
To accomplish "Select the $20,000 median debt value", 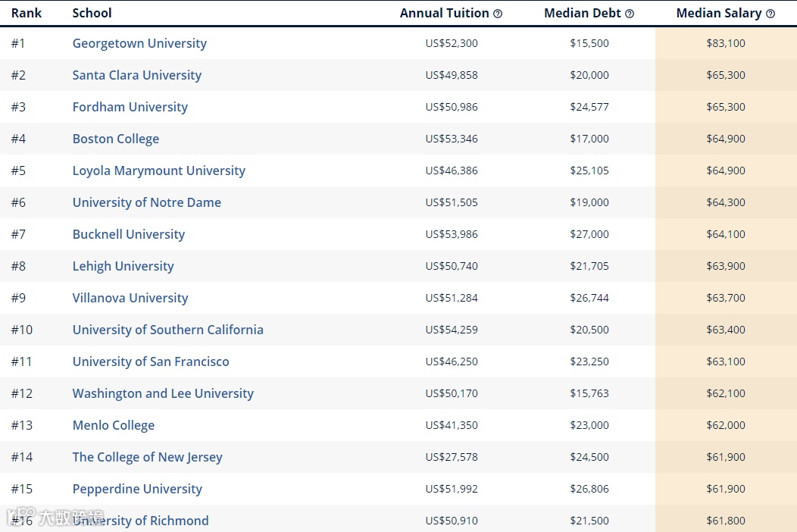I will coord(589,75).
